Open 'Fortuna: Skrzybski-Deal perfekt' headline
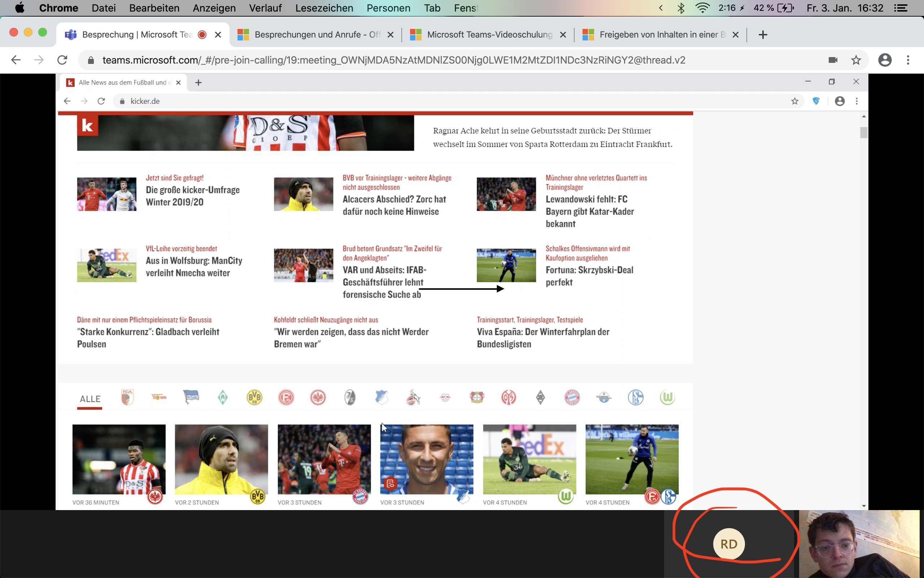This screenshot has height=578, width=924. click(x=589, y=276)
